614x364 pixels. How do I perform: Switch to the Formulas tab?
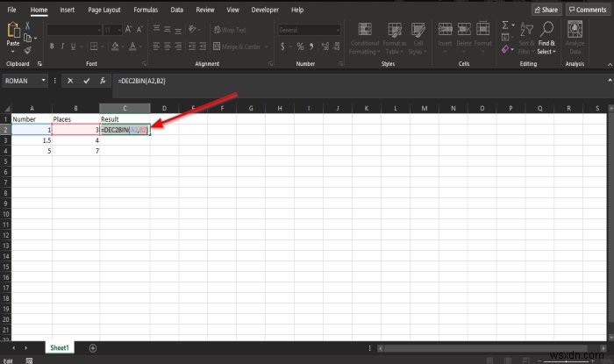click(x=146, y=10)
